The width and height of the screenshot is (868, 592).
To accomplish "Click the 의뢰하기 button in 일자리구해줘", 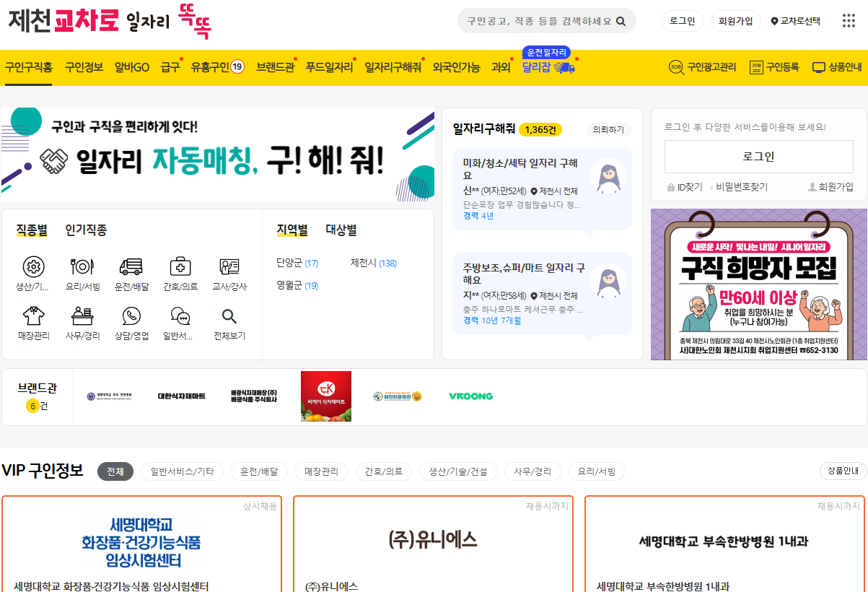I will (x=609, y=128).
